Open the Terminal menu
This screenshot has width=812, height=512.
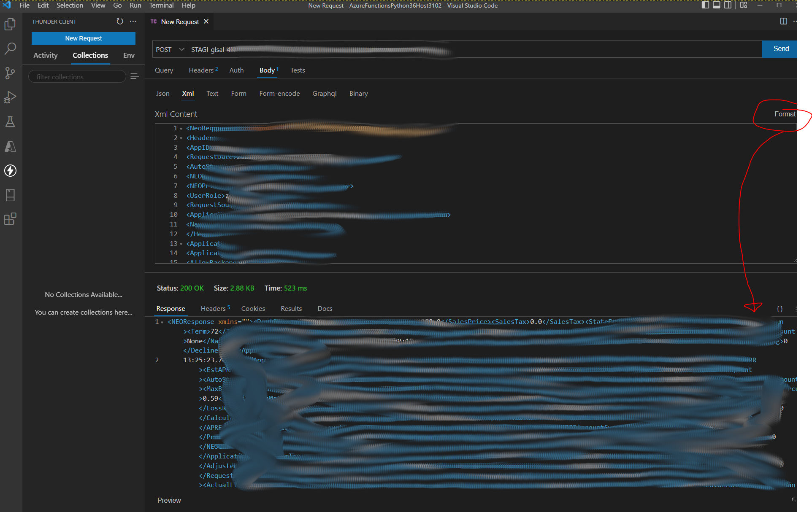point(161,5)
